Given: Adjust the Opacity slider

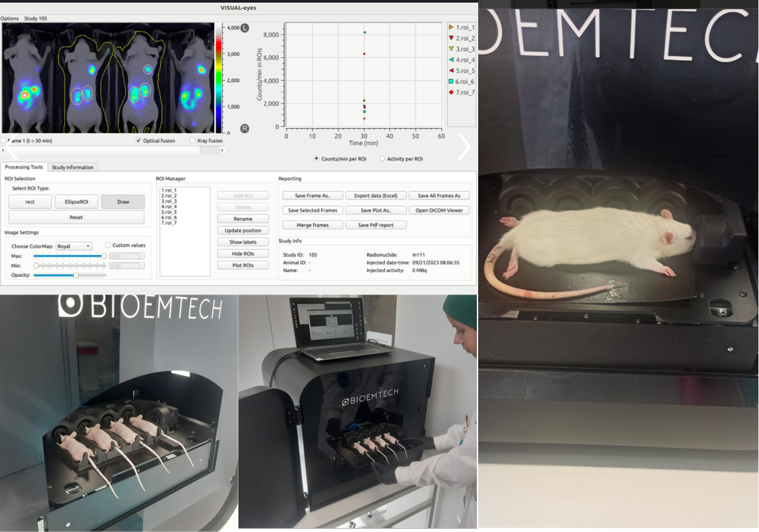Looking at the screenshot, I should (77, 275).
